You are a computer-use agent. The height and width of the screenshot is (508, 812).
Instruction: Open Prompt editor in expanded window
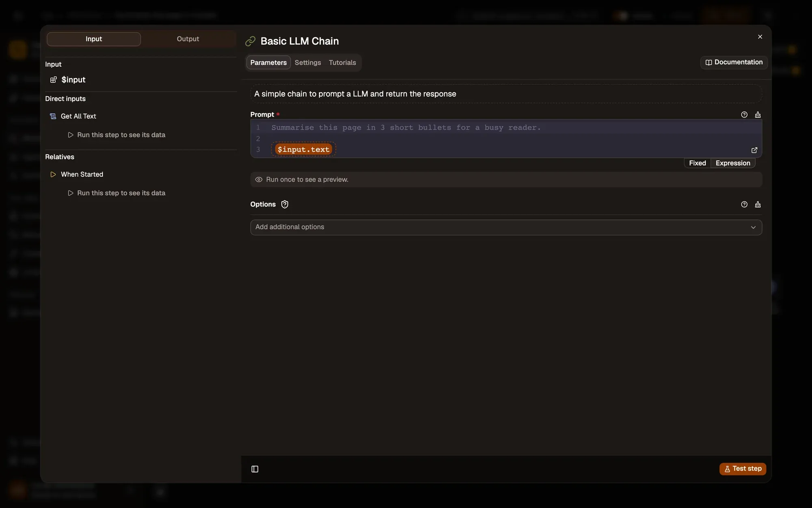tap(754, 150)
